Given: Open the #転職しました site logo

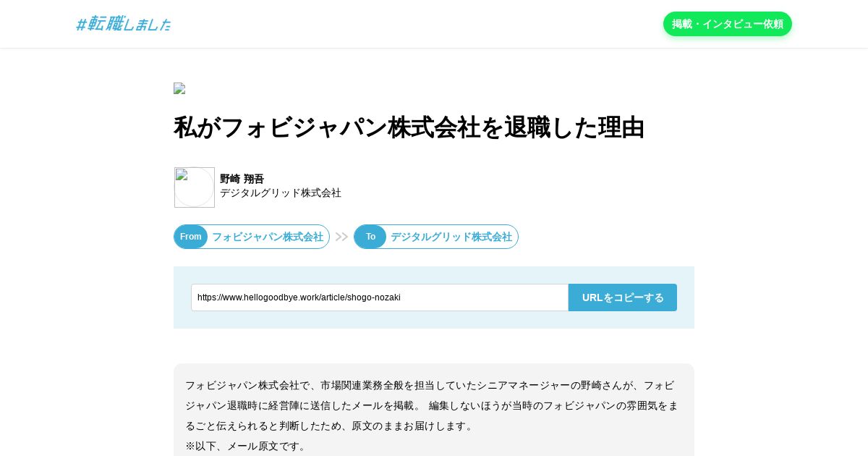Looking at the screenshot, I should coord(124,24).
